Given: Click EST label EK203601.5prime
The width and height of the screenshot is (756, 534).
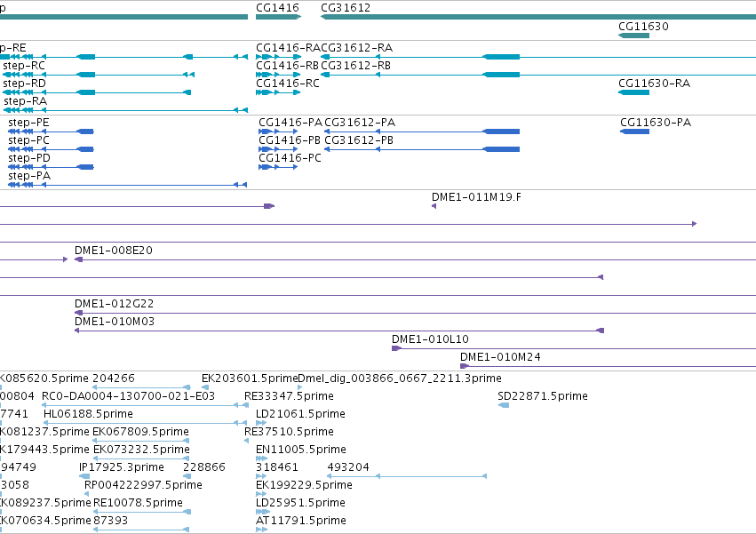Looking at the screenshot, I should [250, 379].
